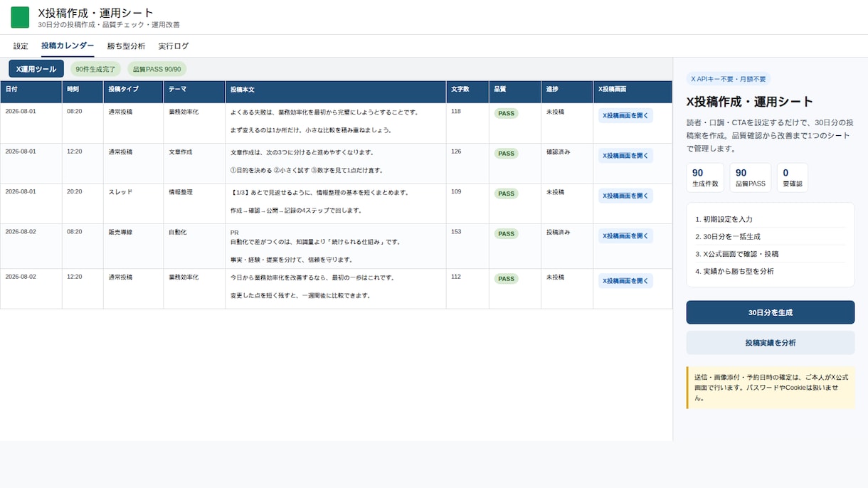Click the 時刻 column header
The image size is (868, 488).
coord(83,92)
